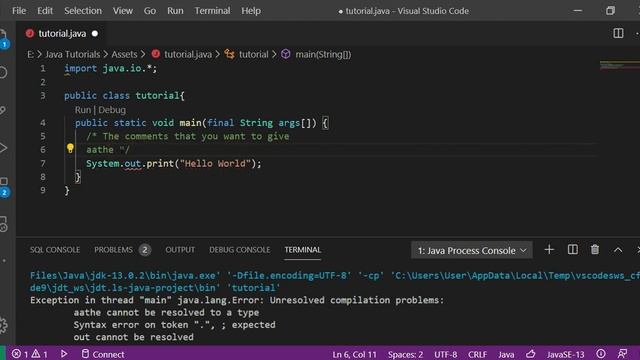Change line ending CRLF setting
Viewport: 640px width, 360px height.
coord(478,354)
